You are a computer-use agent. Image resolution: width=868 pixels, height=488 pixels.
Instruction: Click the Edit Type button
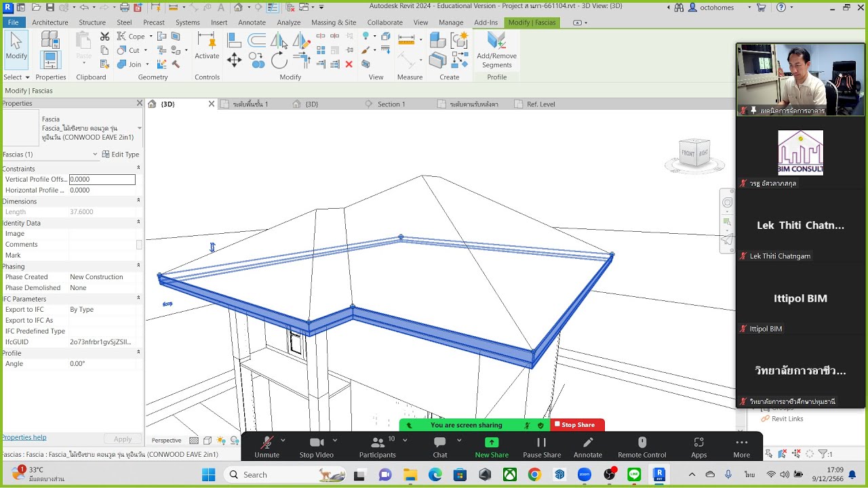click(121, 155)
